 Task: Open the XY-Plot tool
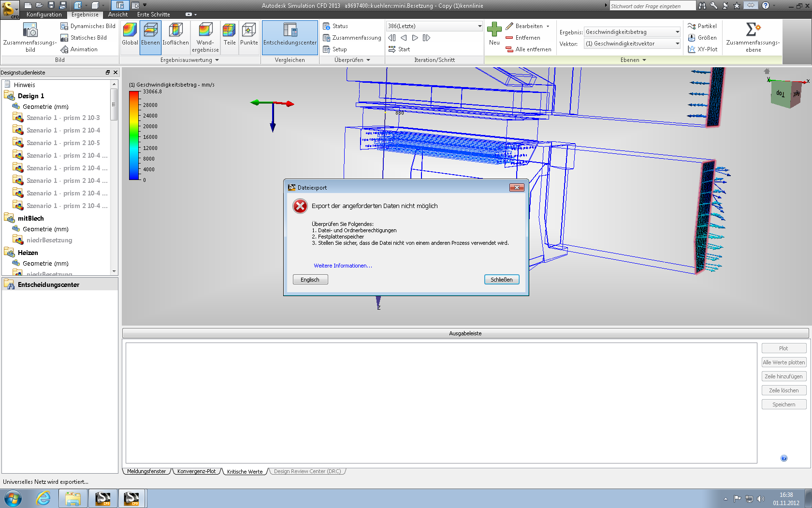[703, 49]
